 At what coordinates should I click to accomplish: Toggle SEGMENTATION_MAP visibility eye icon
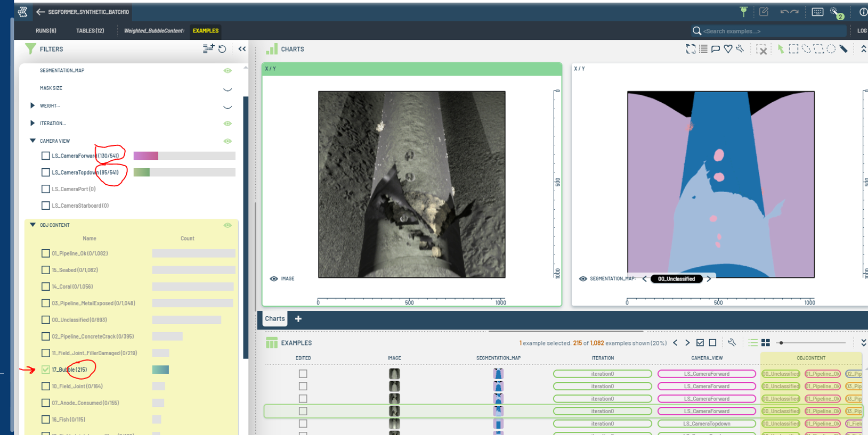click(x=228, y=70)
